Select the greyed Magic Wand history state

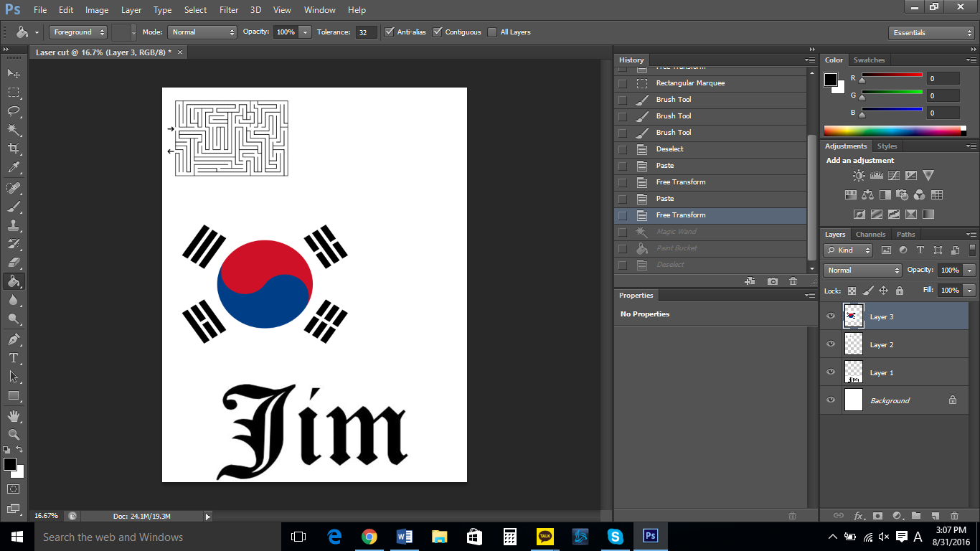710,231
